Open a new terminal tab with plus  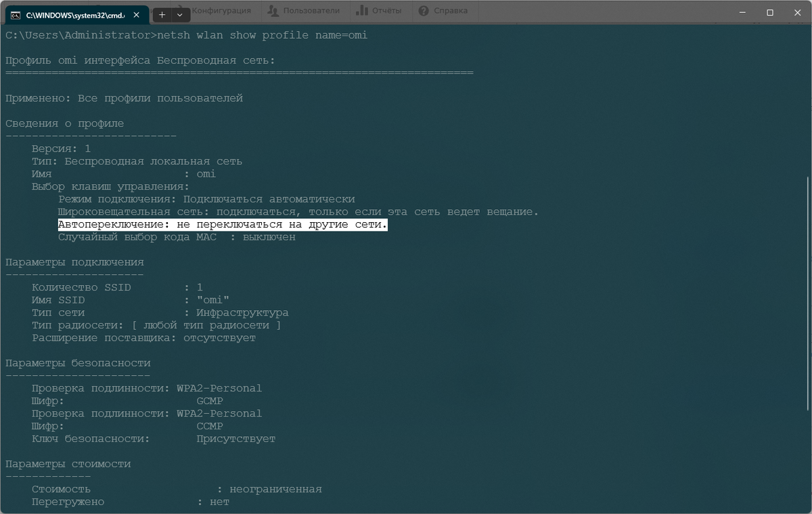[x=162, y=14]
